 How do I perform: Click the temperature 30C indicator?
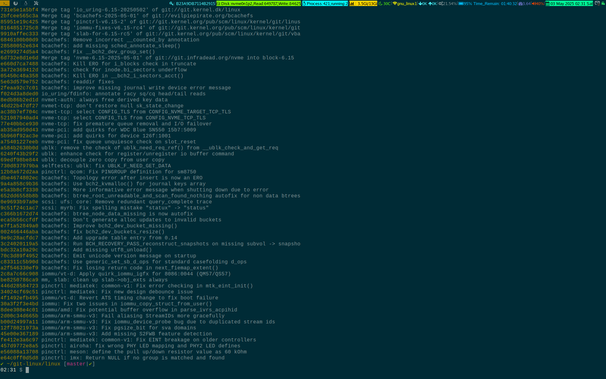click(x=385, y=3)
